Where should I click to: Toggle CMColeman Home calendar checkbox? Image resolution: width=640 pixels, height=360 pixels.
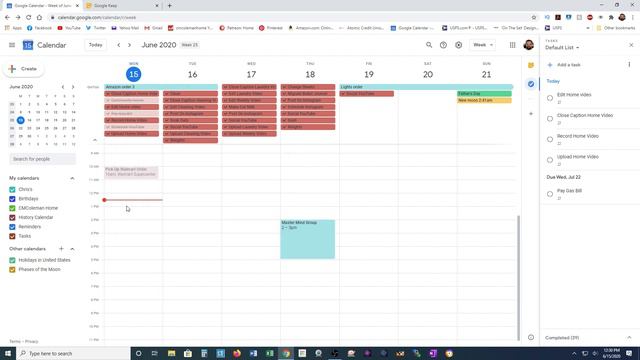coord(12,208)
